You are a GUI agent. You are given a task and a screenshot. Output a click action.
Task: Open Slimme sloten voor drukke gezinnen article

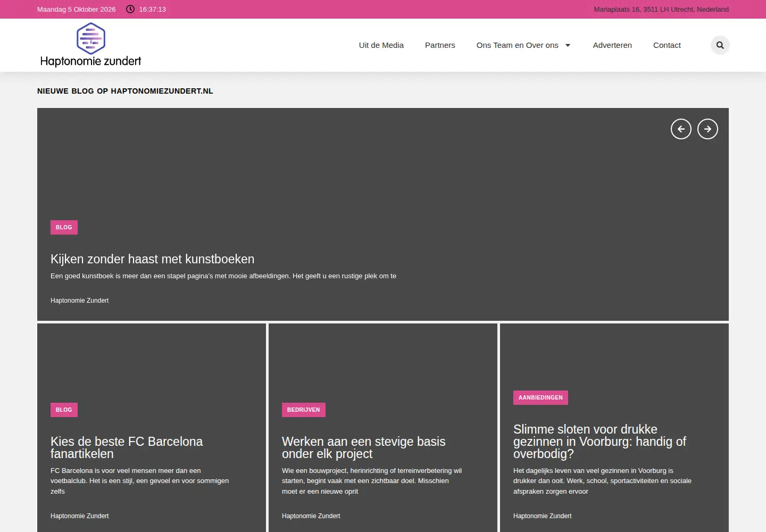pos(600,442)
